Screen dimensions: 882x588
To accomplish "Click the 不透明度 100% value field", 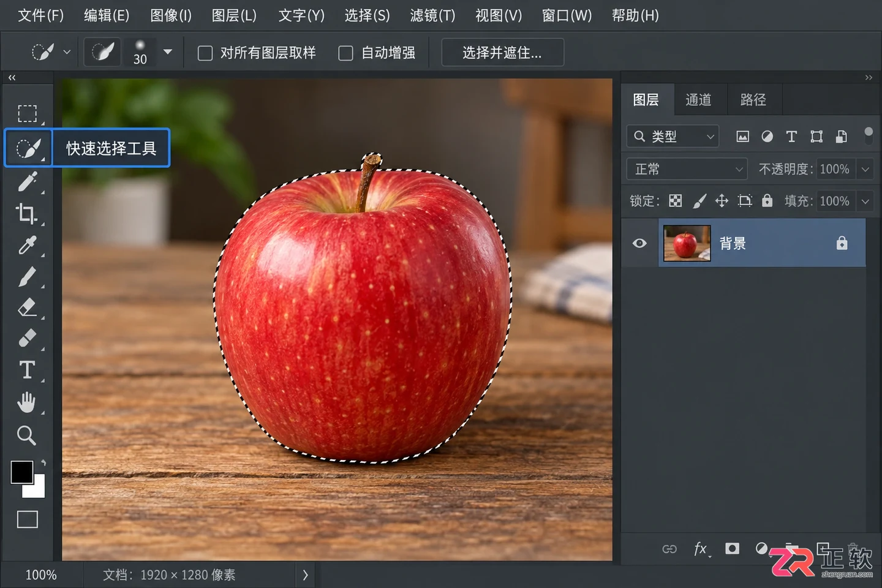I will pos(834,169).
